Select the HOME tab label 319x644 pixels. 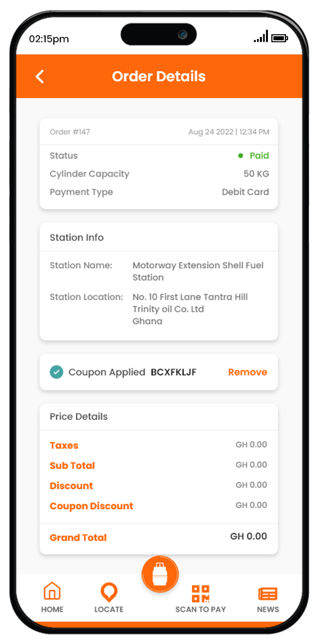52,609
